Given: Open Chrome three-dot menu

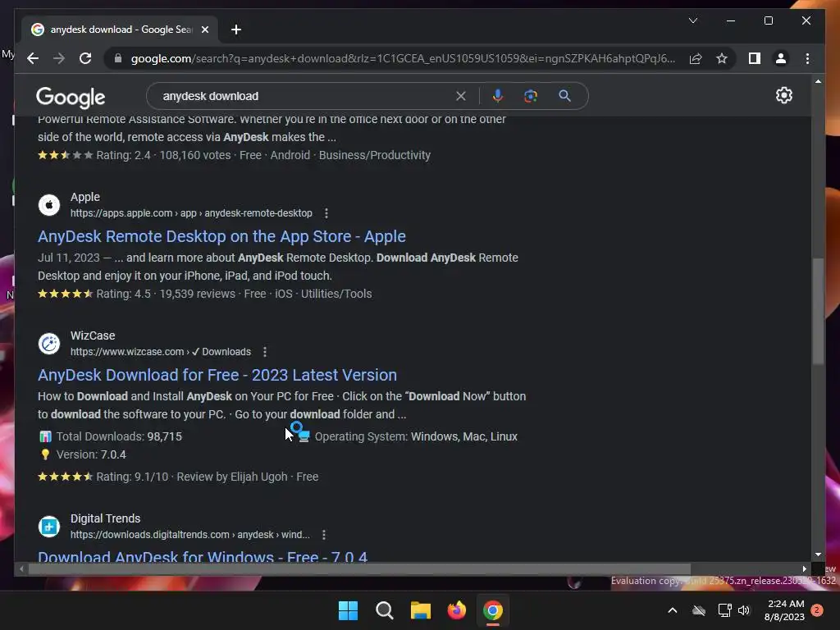Looking at the screenshot, I should click(x=807, y=58).
